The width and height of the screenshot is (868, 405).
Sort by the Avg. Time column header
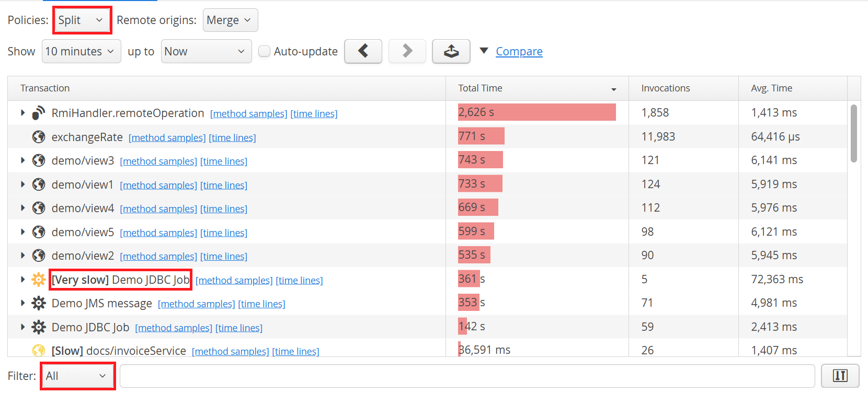[x=793, y=88]
